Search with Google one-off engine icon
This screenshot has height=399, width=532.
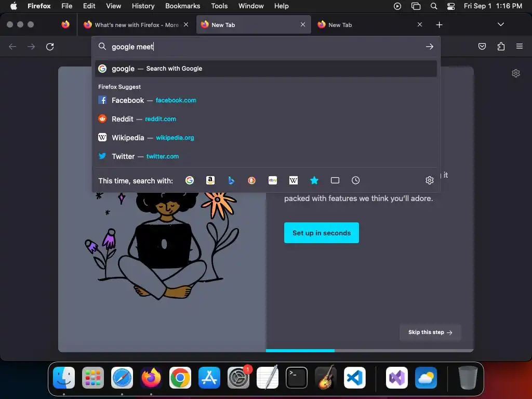click(189, 180)
